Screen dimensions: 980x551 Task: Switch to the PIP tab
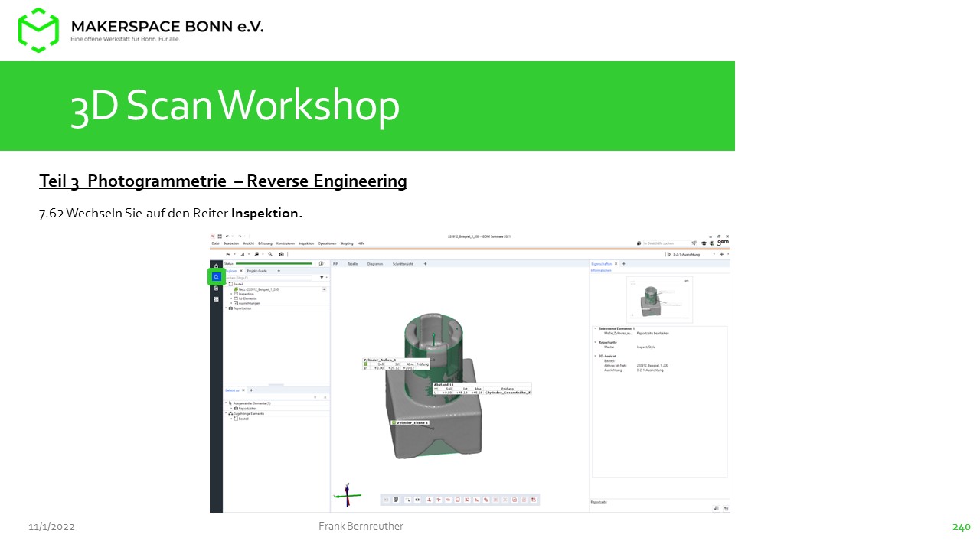[x=335, y=264]
